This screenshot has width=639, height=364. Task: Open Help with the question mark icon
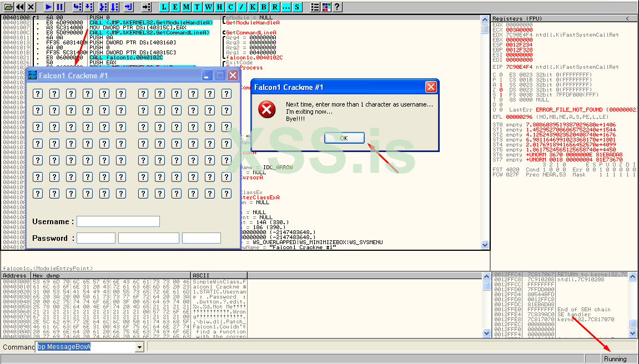click(x=337, y=7)
